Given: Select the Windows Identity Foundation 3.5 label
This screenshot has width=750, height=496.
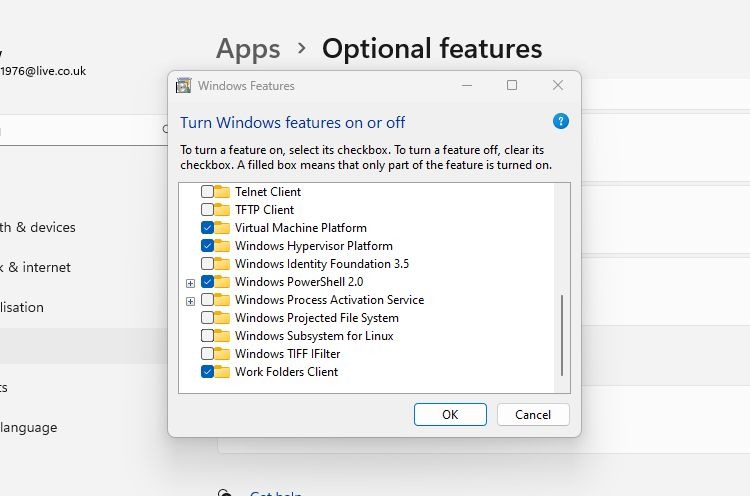Looking at the screenshot, I should click(322, 264).
